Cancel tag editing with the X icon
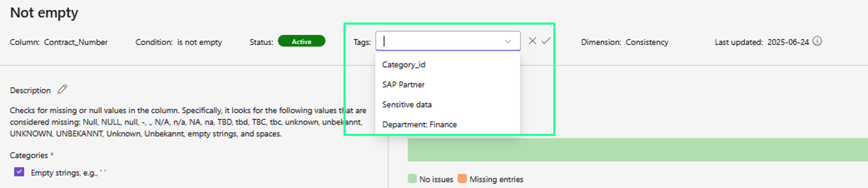This screenshot has height=188, width=868. click(x=532, y=41)
